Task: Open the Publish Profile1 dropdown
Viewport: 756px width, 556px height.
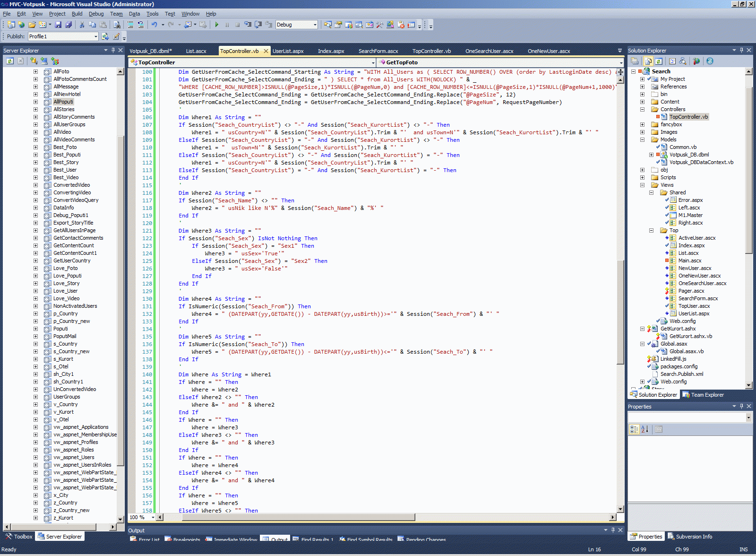Action: 95,36
